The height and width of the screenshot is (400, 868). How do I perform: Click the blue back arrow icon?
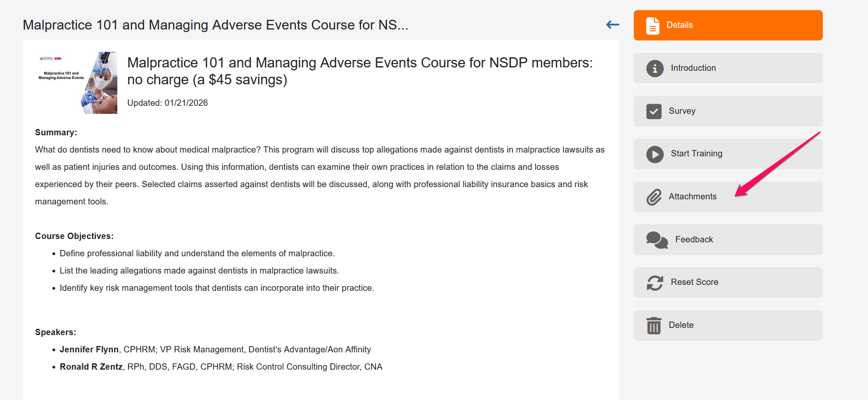coord(613,25)
